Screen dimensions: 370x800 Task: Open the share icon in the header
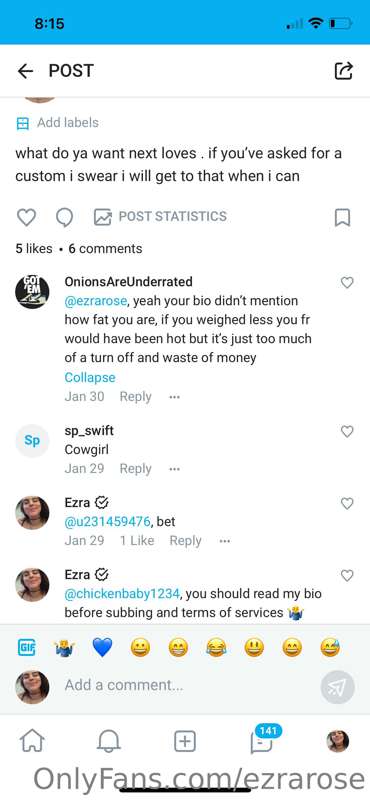[x=343, y=71]
